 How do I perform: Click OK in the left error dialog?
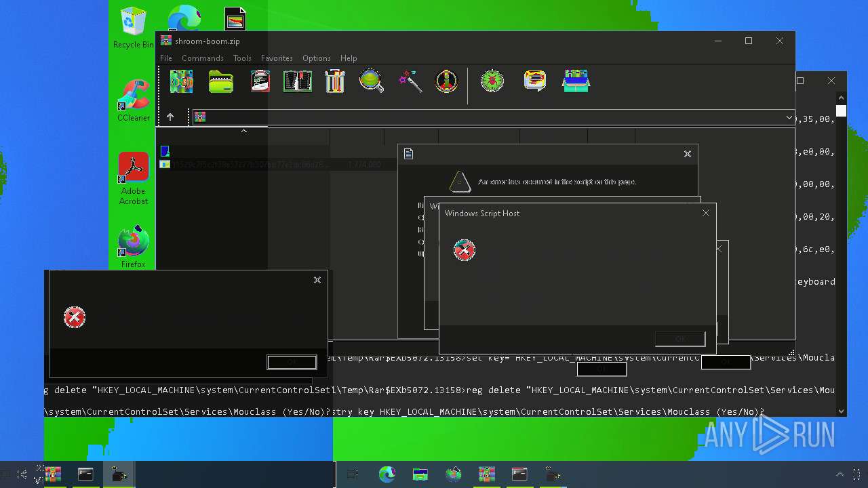click(292, 362)
